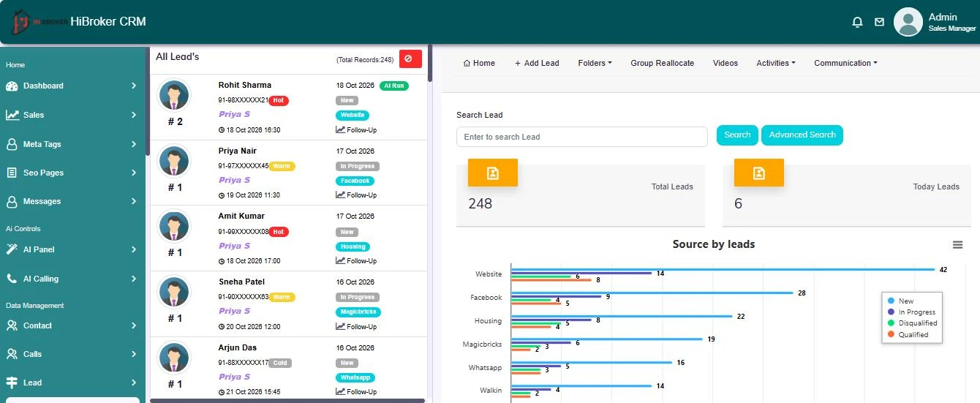Expand the Meta Tags chevron
980x403 pixels.
134,144
